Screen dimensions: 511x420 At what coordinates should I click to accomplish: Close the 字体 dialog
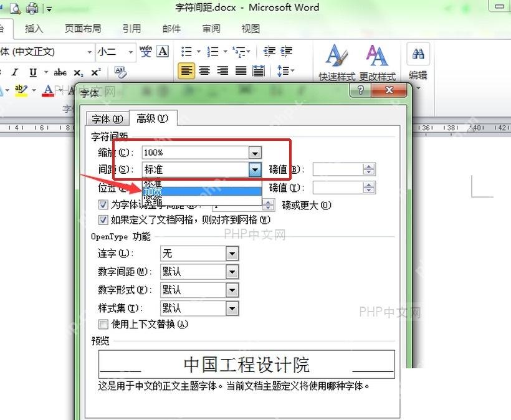(389, 90)
